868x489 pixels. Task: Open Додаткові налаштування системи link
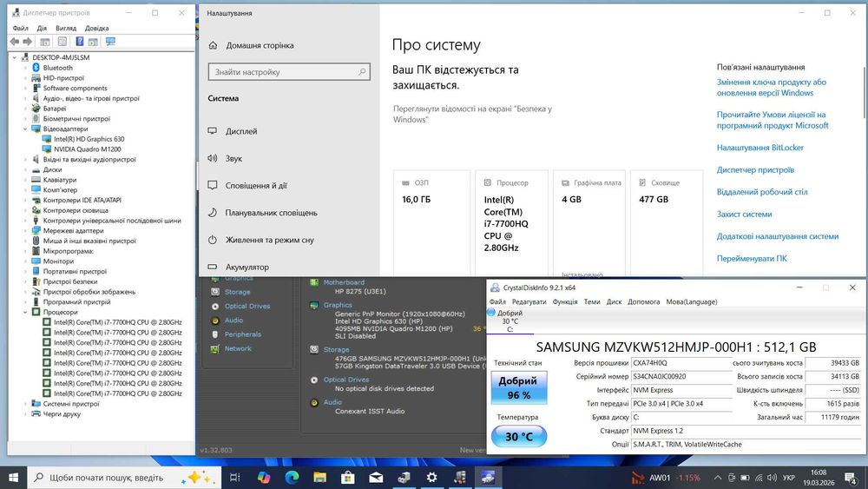coord(777,236)
